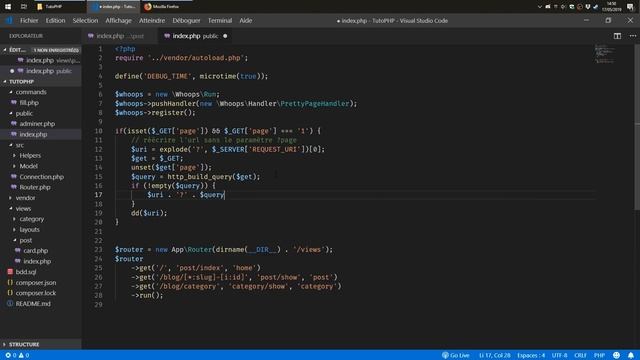
Task: Open the Task View taskbar icon
Action: pos(24,7)
